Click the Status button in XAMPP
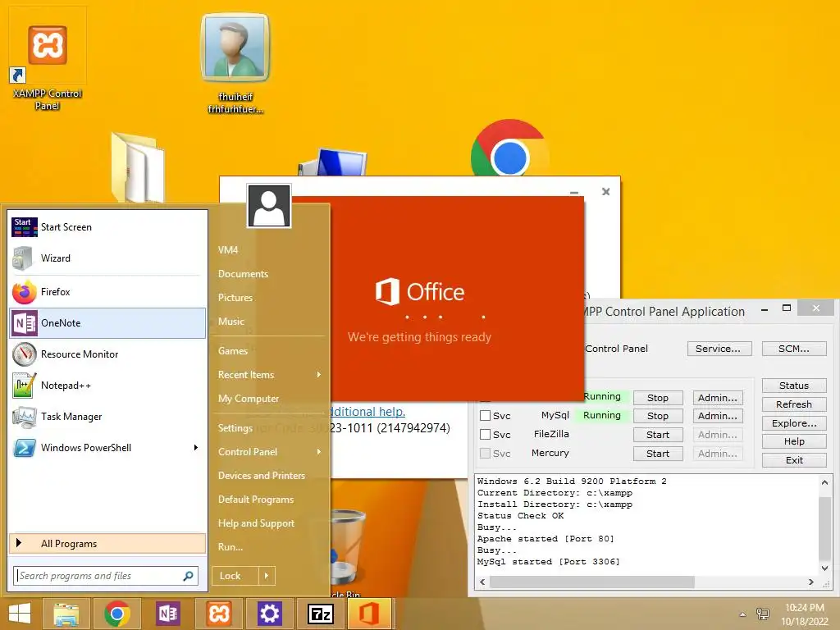 (794, 386)
